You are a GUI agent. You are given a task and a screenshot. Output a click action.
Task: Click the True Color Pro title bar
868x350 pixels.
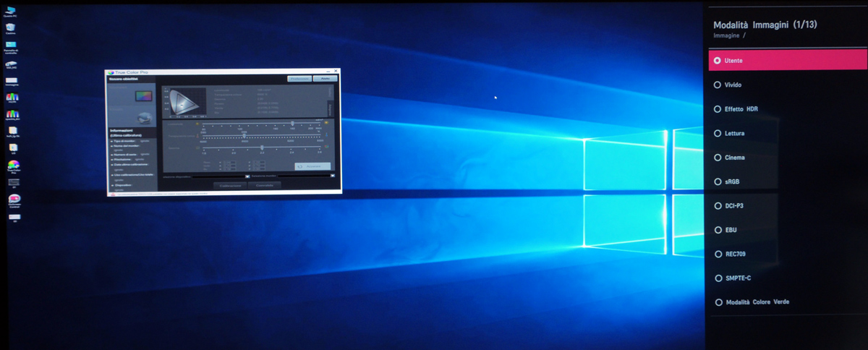pos(224,72)
